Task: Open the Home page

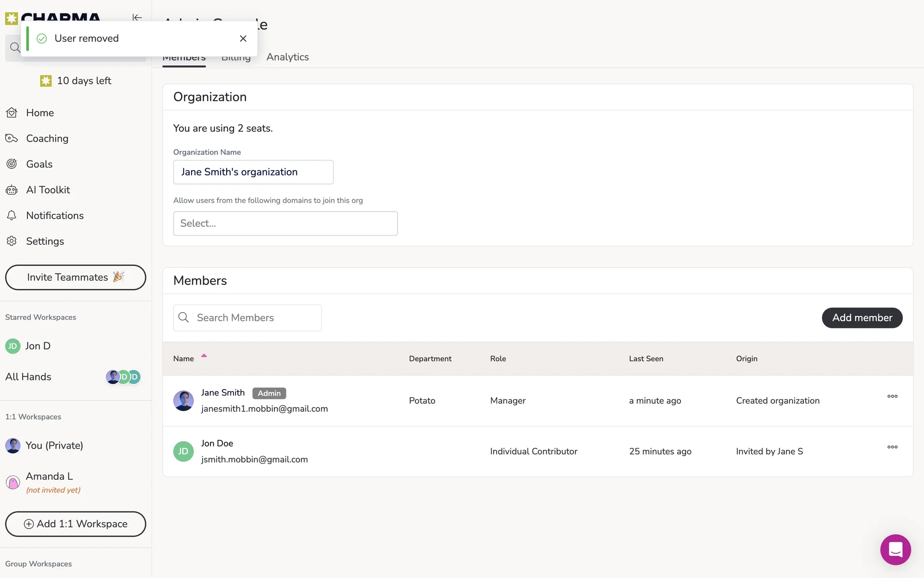Action: (x=39, y=113)
